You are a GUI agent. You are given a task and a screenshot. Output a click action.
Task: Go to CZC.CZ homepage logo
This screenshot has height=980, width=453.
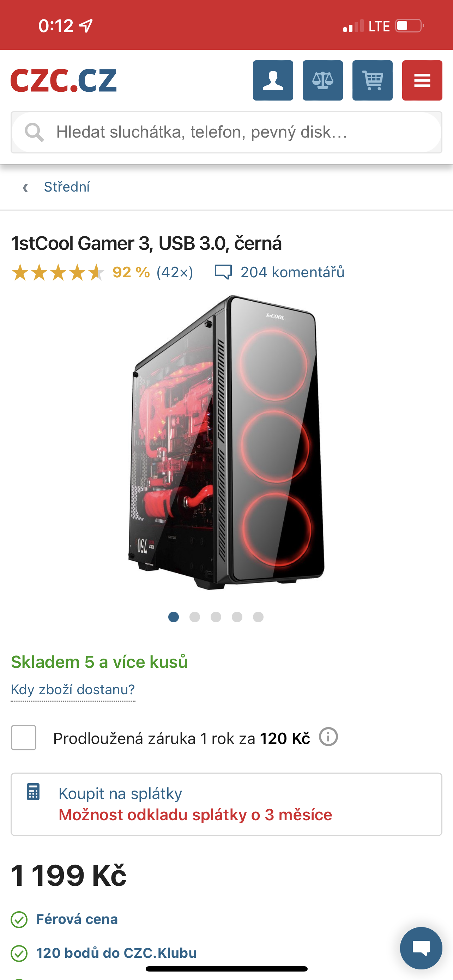pyautogui.click(x=64, y=80)
